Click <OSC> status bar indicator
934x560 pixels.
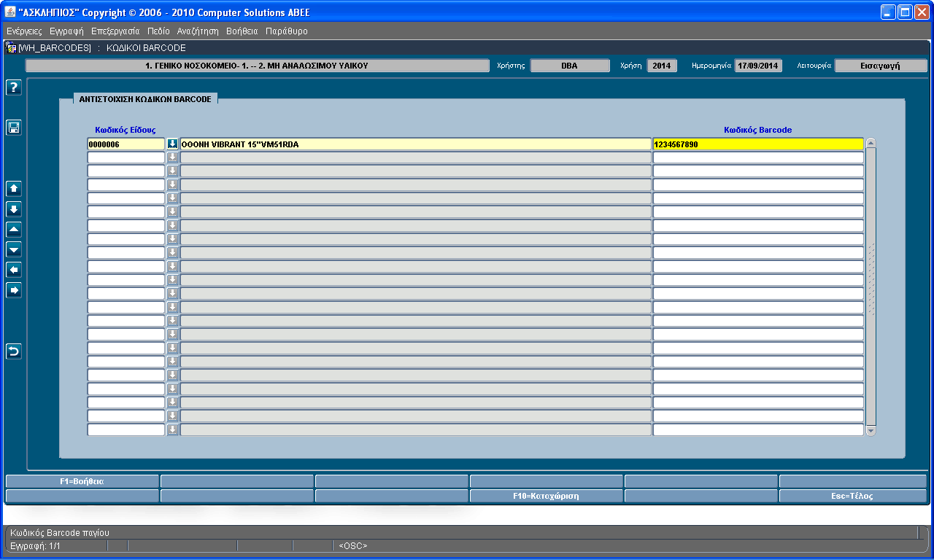pyautogui.click(x=353, y=545)
